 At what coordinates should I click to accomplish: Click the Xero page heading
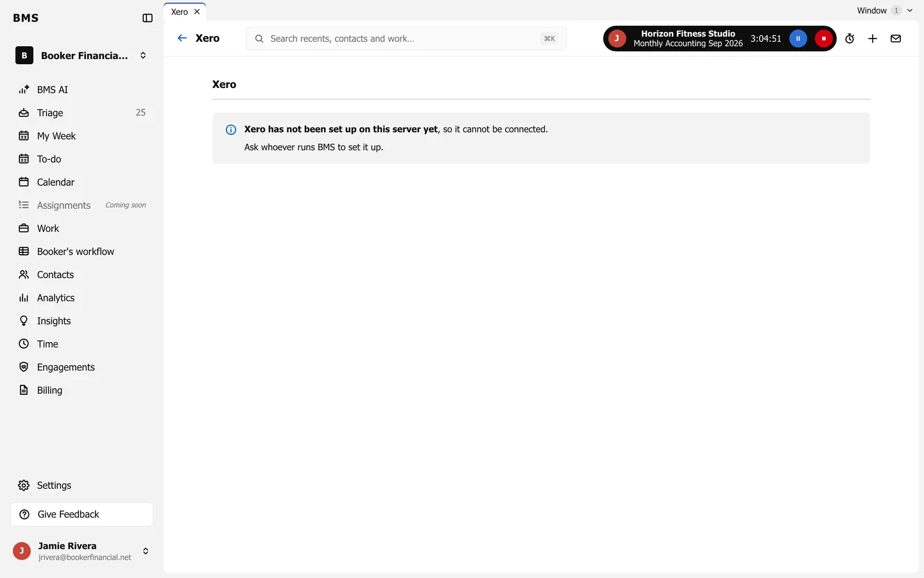coord(224,85)
